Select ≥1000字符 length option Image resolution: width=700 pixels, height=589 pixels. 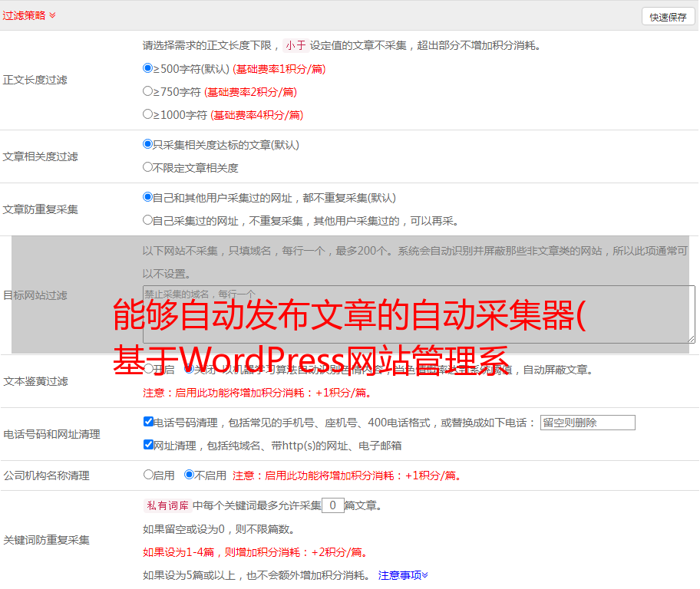coord(148,114)
